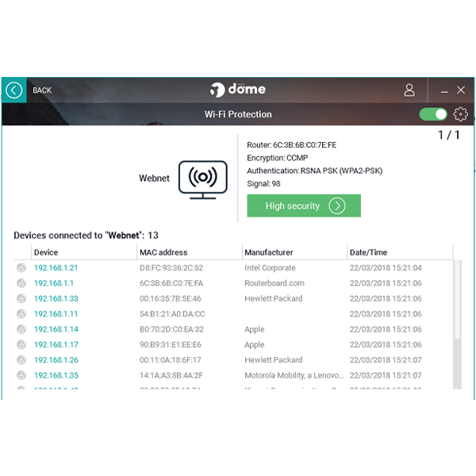Screen dimensions: 476x476
Task: Click Authentication RSNA PSK text
Action: [315, 171]
